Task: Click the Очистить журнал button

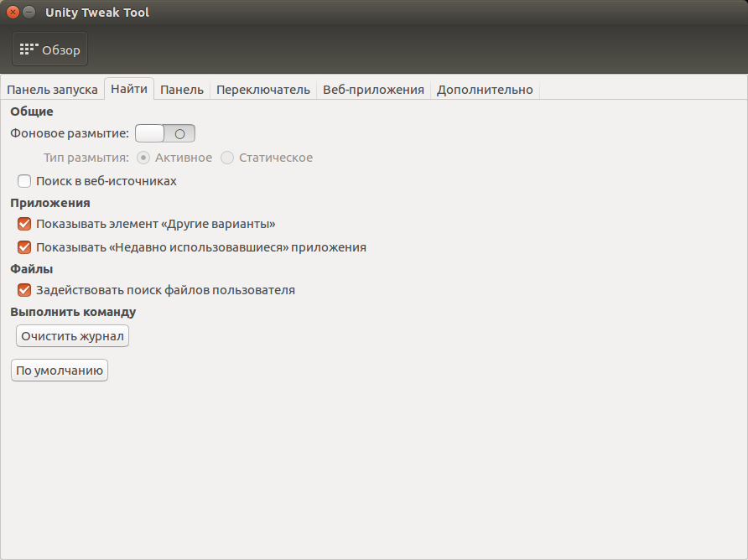Action: click(x=72, y=336)
